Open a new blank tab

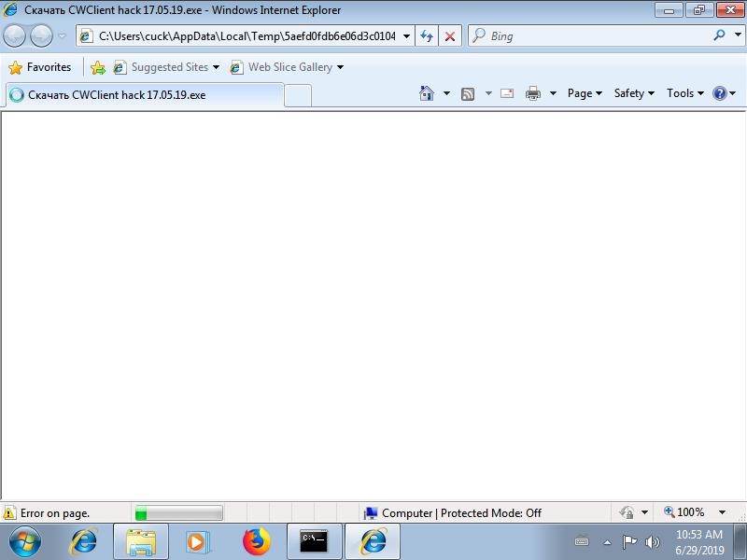[x=298, y=95]
